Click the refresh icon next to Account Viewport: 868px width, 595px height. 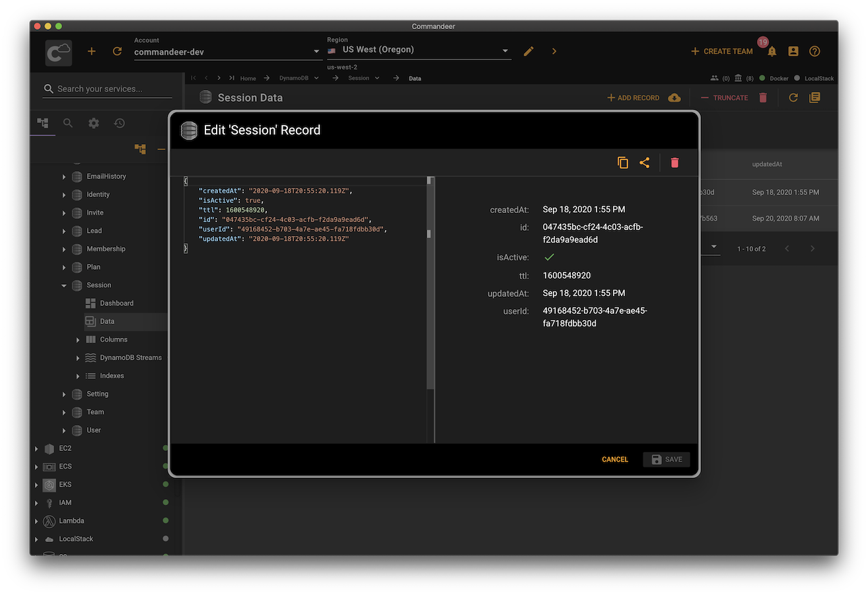117,51
